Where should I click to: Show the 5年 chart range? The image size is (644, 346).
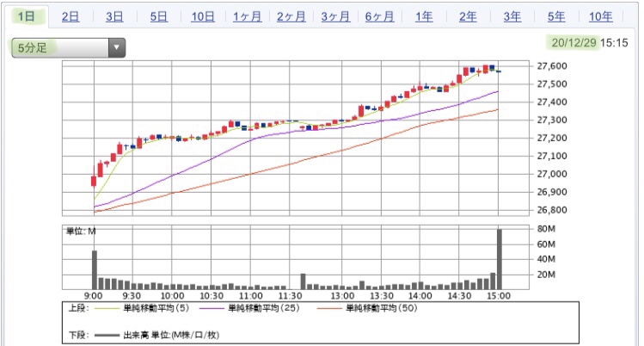click(556, 17)
